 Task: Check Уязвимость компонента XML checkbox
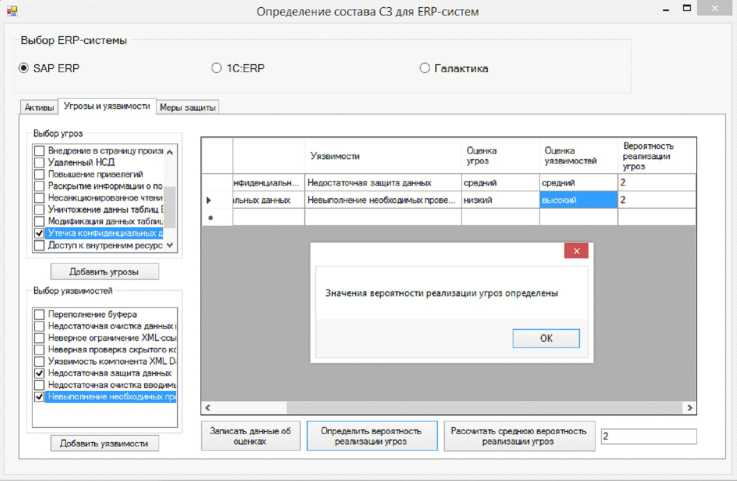[39, 362]
